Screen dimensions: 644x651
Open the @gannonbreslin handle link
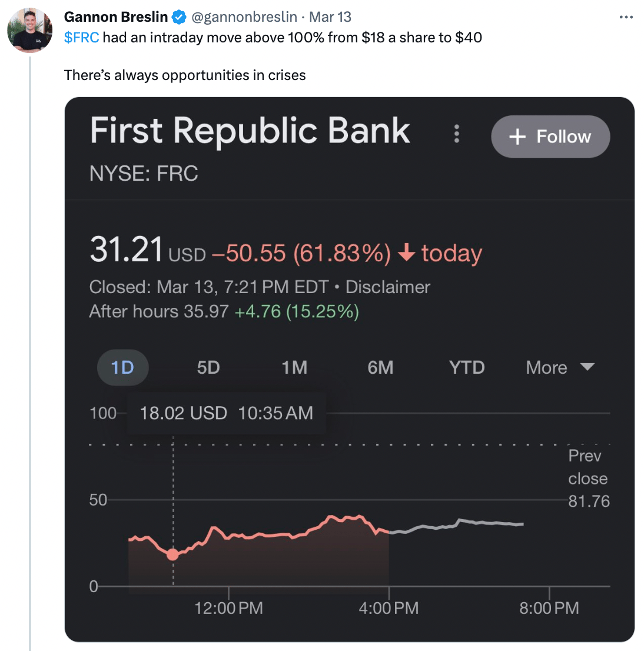pos(244,17)
